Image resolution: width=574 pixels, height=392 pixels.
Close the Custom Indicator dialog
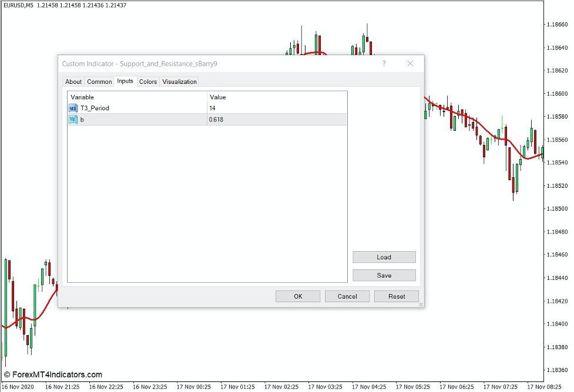point(409,64)
